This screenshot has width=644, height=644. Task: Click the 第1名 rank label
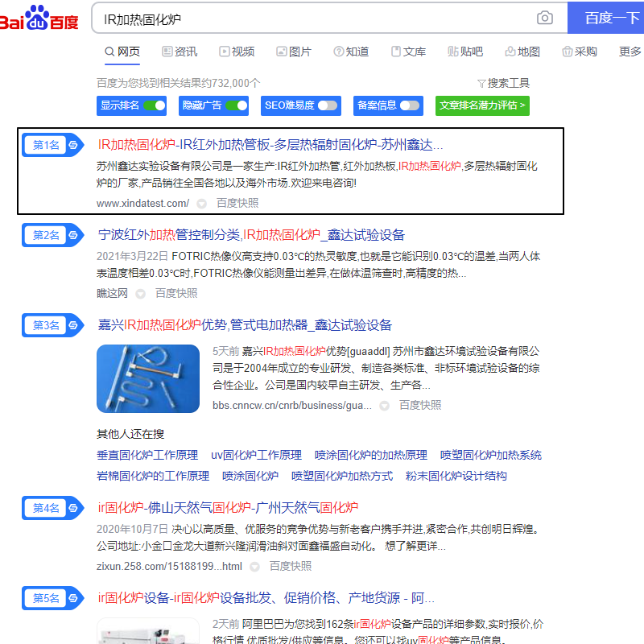[46, 145]
